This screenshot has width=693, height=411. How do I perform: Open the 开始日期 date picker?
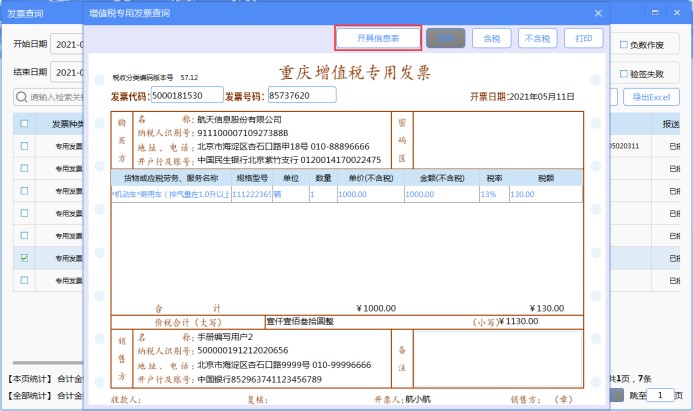coord(66,46)
